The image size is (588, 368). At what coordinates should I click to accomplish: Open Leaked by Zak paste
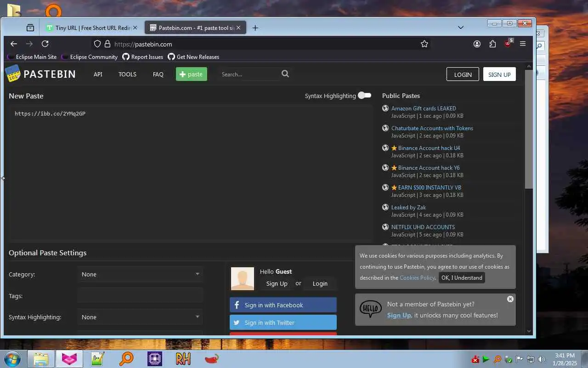point(408,207)
